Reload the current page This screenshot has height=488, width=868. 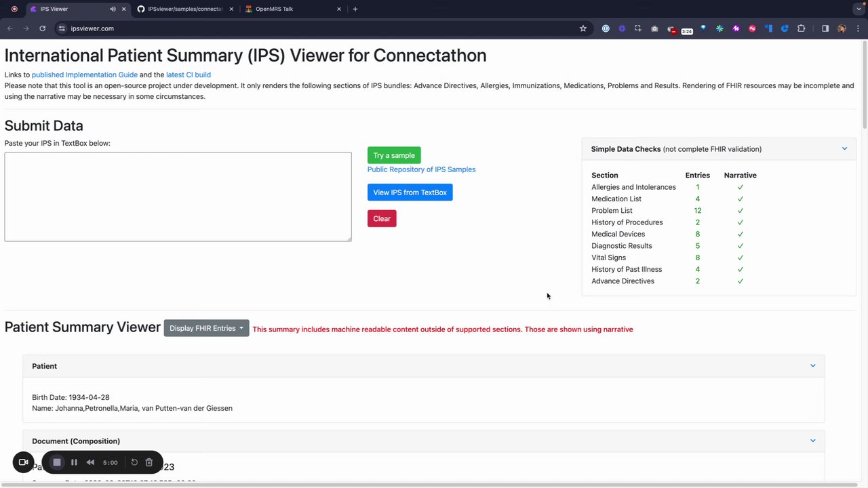pyautogui.click(x=42, y=28)
